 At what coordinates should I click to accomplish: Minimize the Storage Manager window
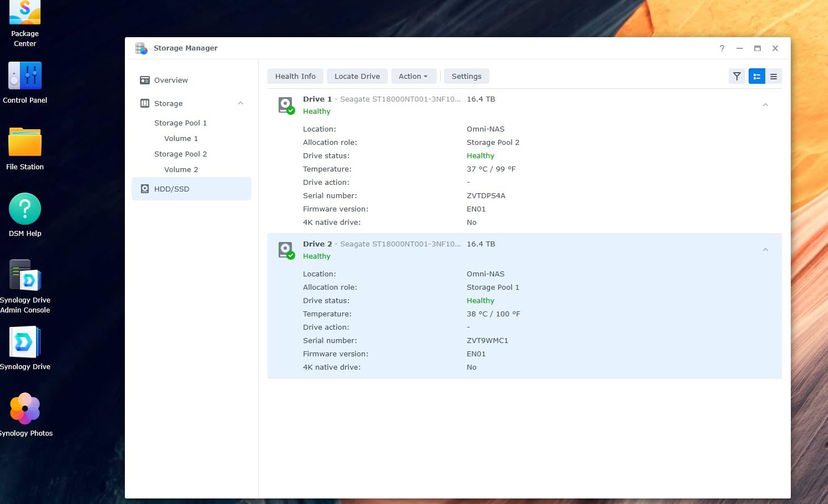click(x=740, y=48)
